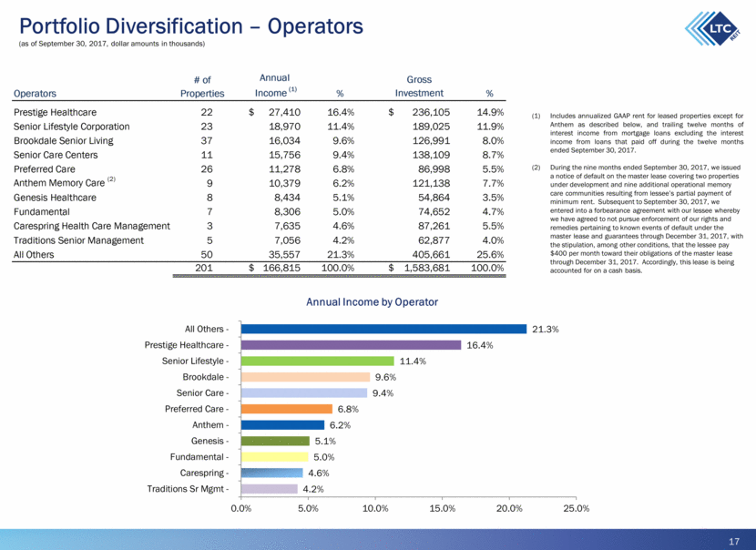Click the annual income value "10,379"

tap(284, 183)
